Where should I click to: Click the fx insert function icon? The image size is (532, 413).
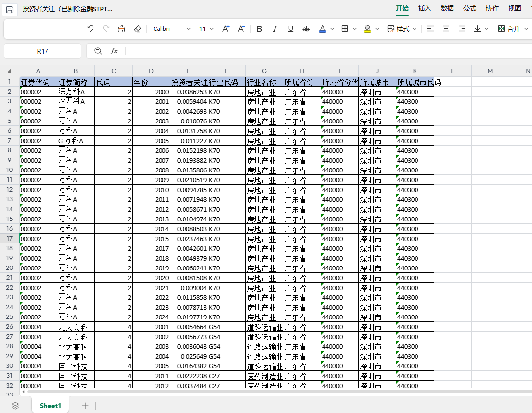114,51
